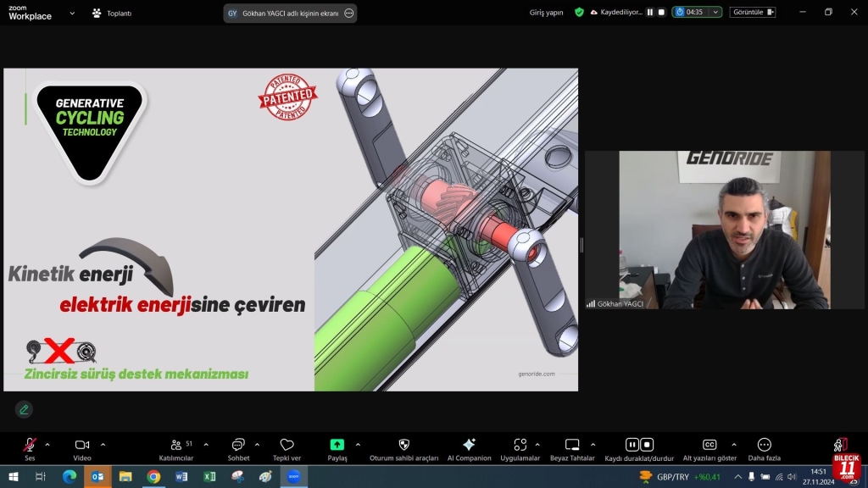Open the Daha fazla more menu
This screenshot has height=488, width=868.
click(x=764, y=445)
